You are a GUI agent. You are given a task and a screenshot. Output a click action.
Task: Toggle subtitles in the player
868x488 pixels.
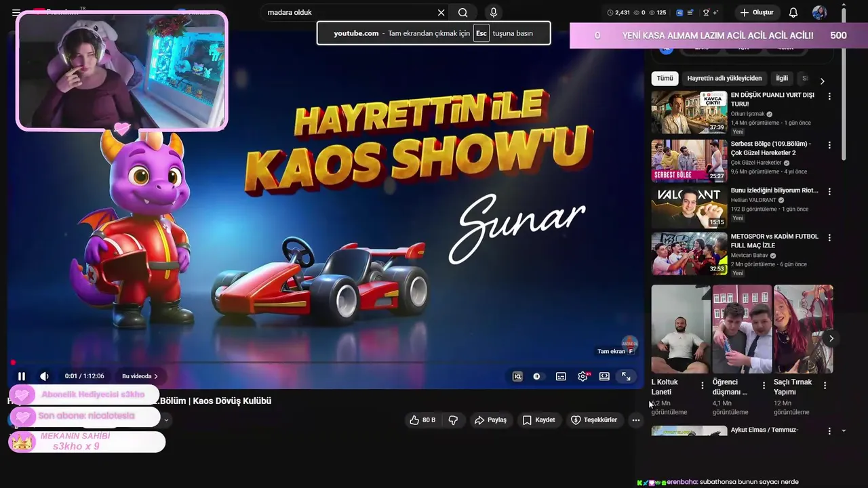coord(561,376)
